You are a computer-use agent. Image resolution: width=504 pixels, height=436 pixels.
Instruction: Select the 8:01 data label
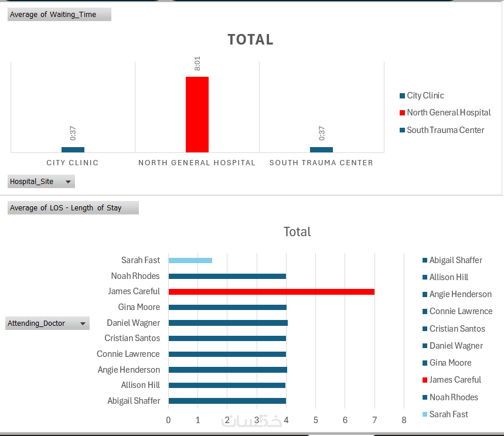click(197, 64)
